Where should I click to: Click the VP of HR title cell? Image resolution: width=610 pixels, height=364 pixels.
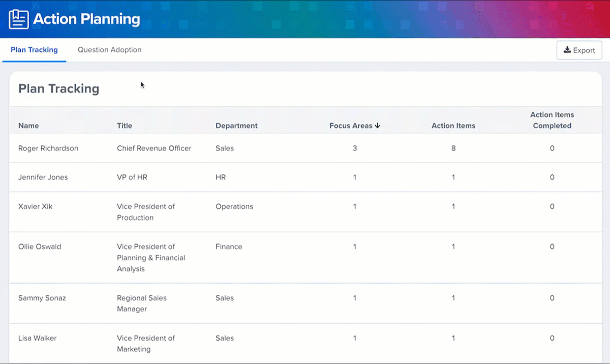coord(132,177)
